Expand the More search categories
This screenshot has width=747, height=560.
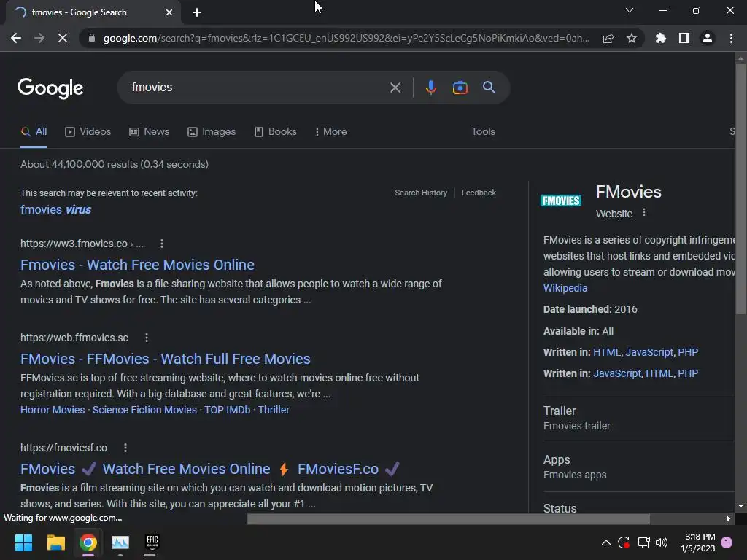pyautogui.click(x=330, y=132)
